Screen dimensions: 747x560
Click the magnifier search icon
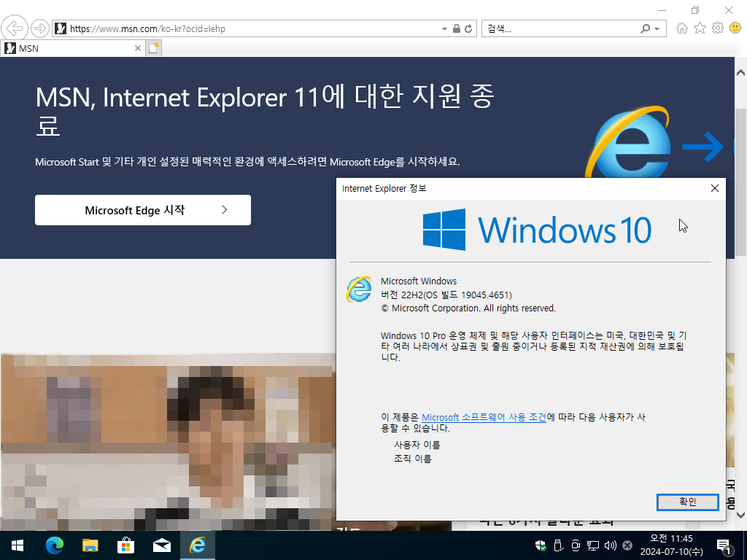pos(645,28)
